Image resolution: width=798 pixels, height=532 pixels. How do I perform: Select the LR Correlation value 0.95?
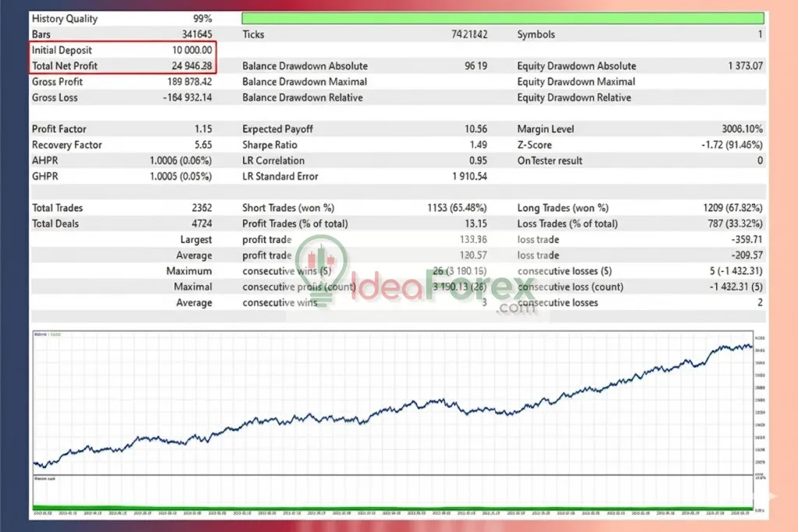(x=476, y=160)
